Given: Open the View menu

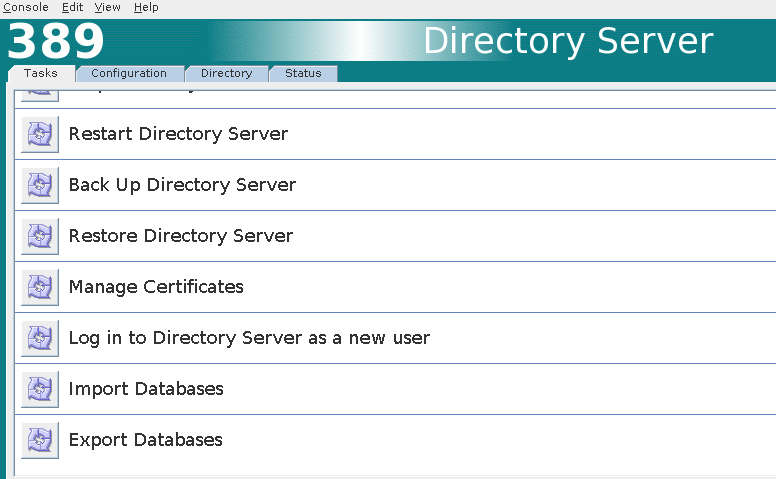Looking at the screenshot, I should point(107,7).
